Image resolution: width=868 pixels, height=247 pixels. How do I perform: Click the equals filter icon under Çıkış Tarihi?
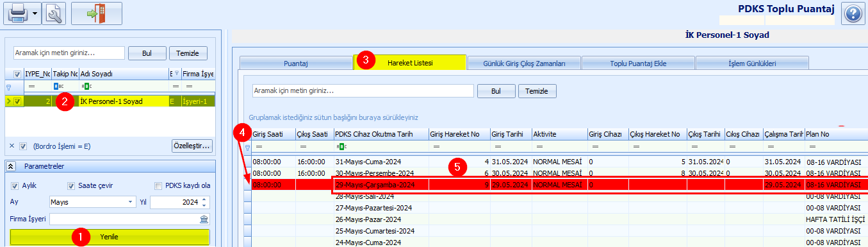click(x=694, y=146)
